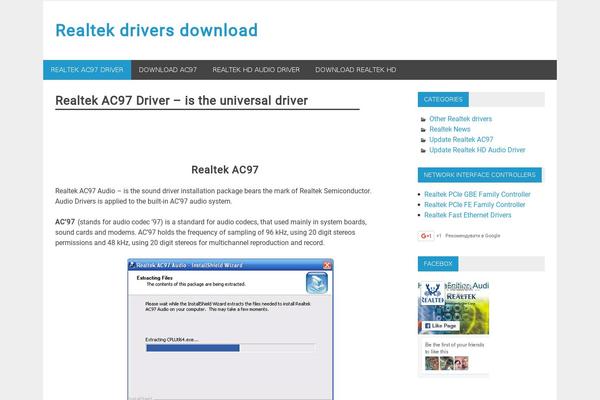Click the Realtek crab logo in Facebook widget
Viewport: 600px width, 400px height.
tap(432, 294)
